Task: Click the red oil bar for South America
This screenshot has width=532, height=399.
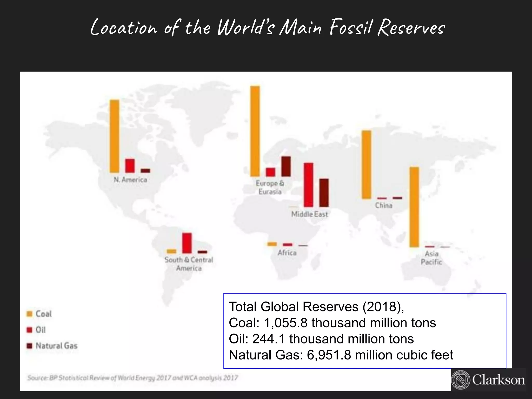Action: coord(187,243)
